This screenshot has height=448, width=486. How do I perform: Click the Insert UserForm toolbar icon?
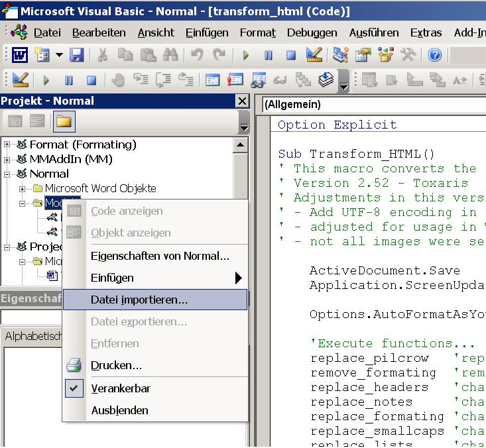tap(42, 56)
